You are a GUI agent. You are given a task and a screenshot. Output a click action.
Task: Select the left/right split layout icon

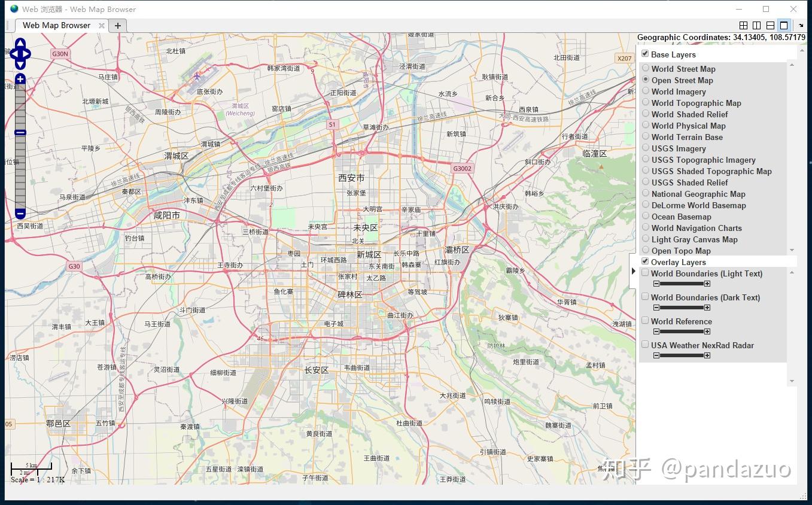756,25
